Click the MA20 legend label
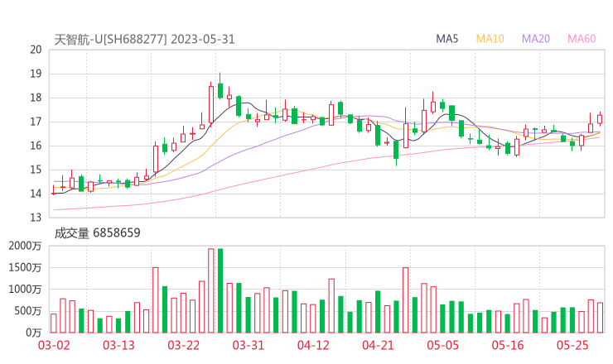The image size is (613, 364). tap(536, 39)
